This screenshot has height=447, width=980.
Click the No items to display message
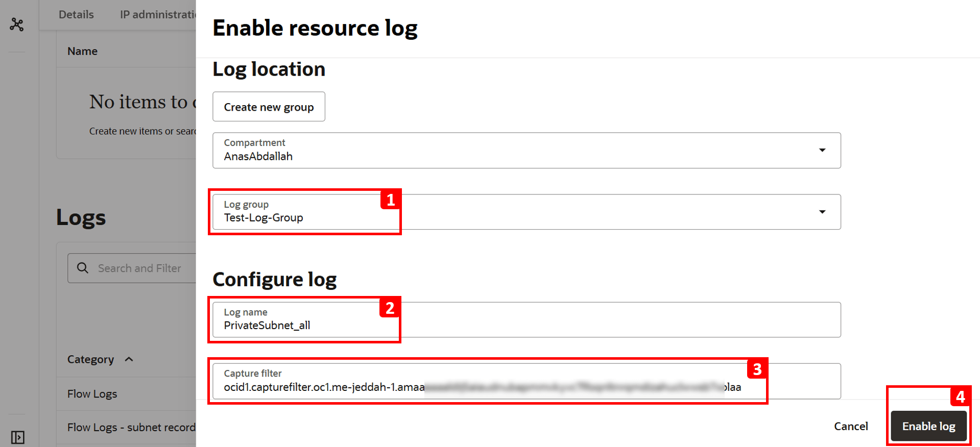[142, 102]
